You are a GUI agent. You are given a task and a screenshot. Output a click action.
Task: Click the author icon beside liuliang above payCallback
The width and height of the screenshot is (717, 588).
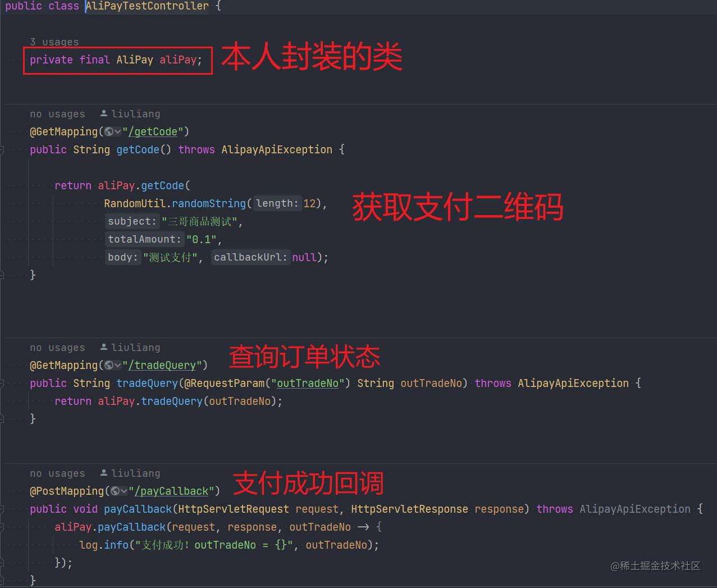103,473
